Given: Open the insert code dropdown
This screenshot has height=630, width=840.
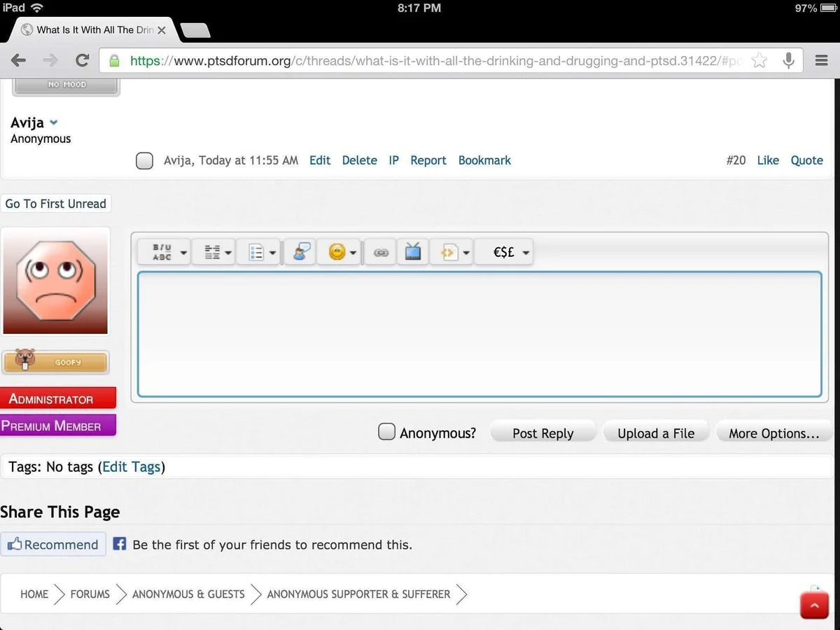Looking at the screenshot, I should coord(453,252).
